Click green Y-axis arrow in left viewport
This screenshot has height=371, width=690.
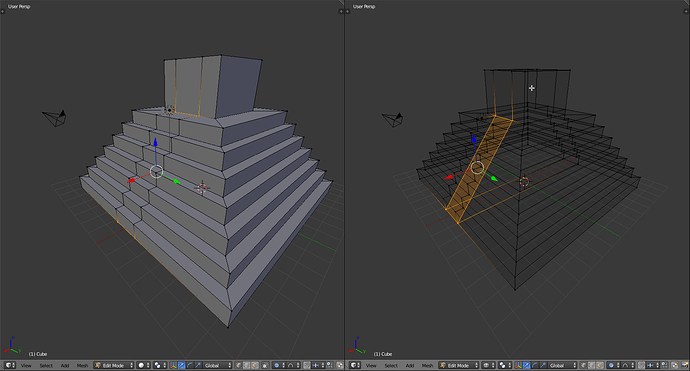tap(177, 181)
